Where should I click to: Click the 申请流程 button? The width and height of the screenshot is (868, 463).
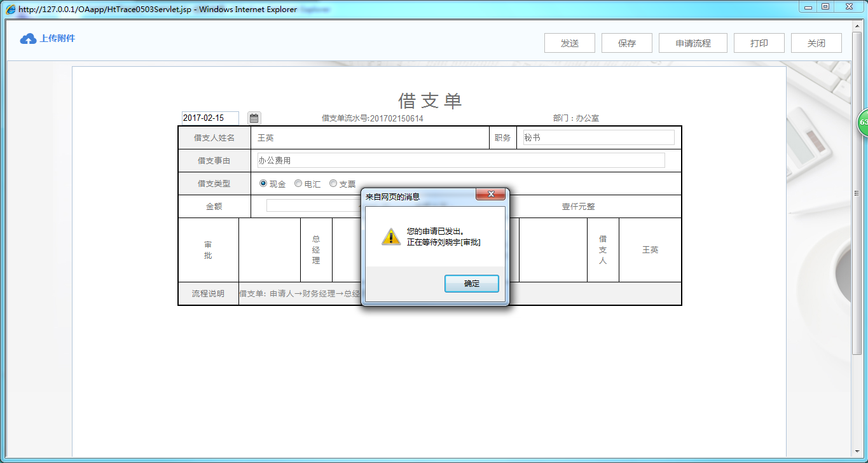692,43
